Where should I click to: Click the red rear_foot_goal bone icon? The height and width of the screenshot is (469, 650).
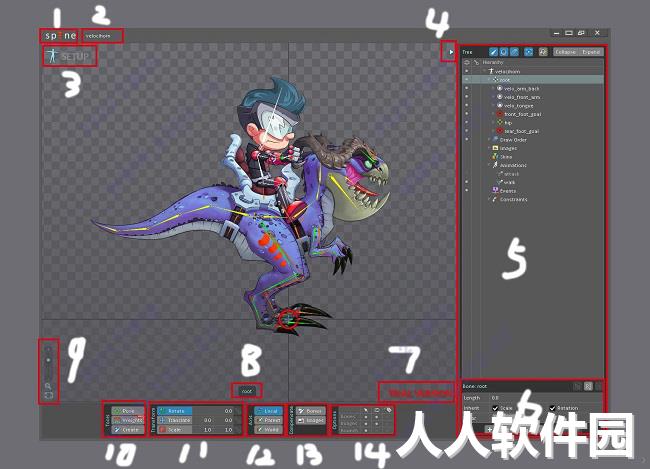coord(500,131)
